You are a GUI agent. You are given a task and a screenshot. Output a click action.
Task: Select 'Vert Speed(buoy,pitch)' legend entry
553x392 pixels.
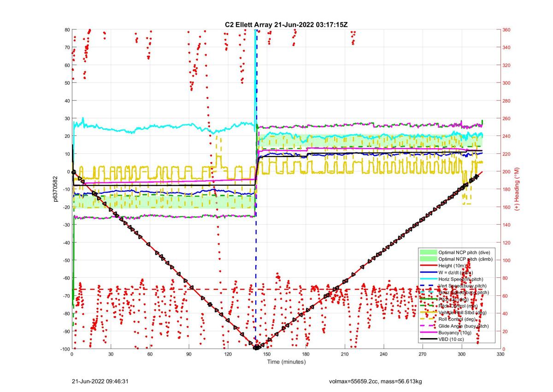pos(463,286)
